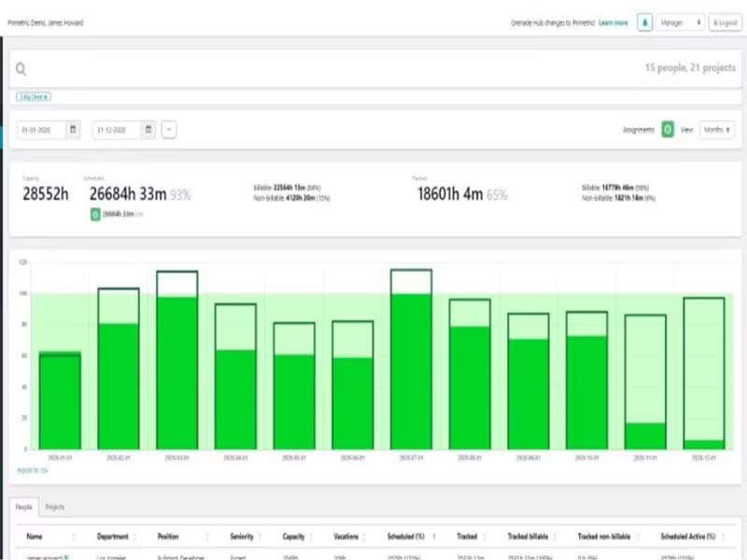Click the green scheduled-hours indicator icon
The width and height of the screenshot is (747, 560).
coord(95,215)
